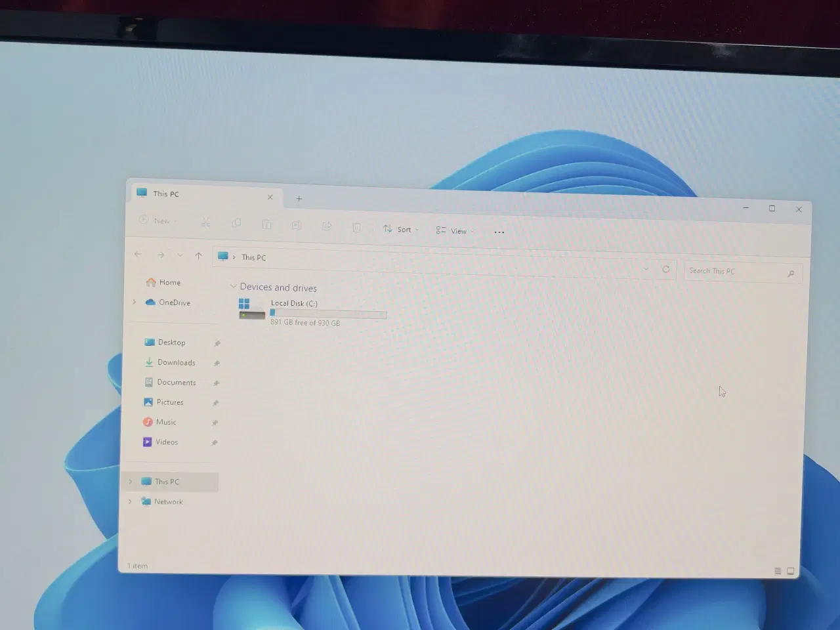The height and width of the screenshot is (630, 840).
Task: Click the search magnifier icon
Action: (791, 273)
